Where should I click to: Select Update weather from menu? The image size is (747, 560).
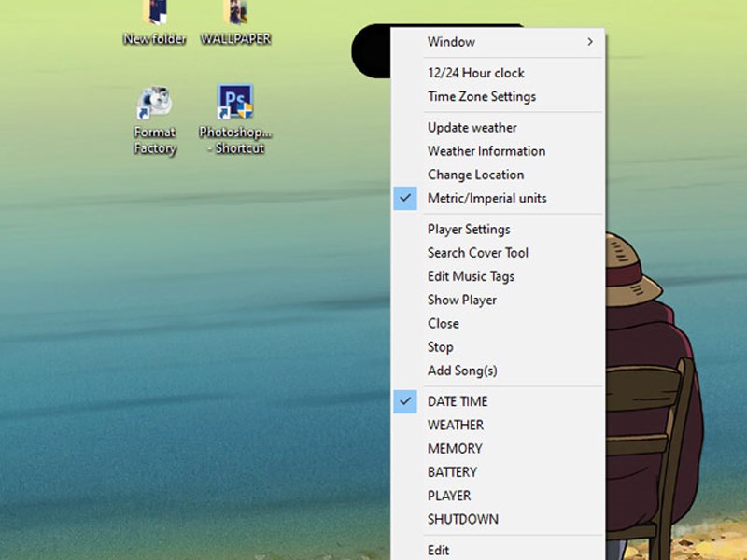click(472, 128)
